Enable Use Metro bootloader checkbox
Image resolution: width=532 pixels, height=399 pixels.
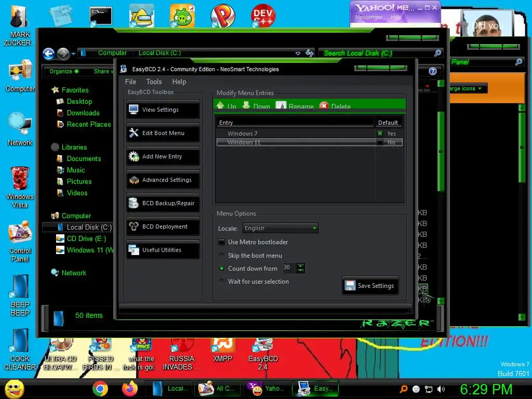click(221, 242)
